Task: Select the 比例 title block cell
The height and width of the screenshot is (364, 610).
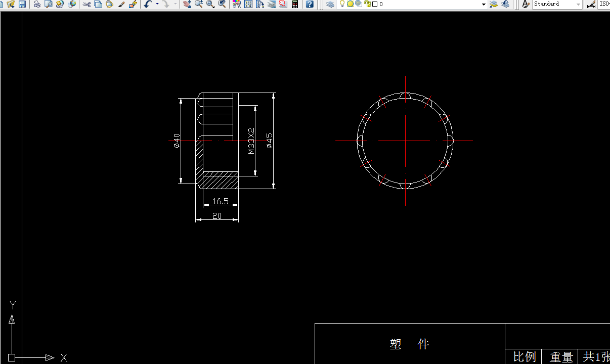Action: click(525, 357)
